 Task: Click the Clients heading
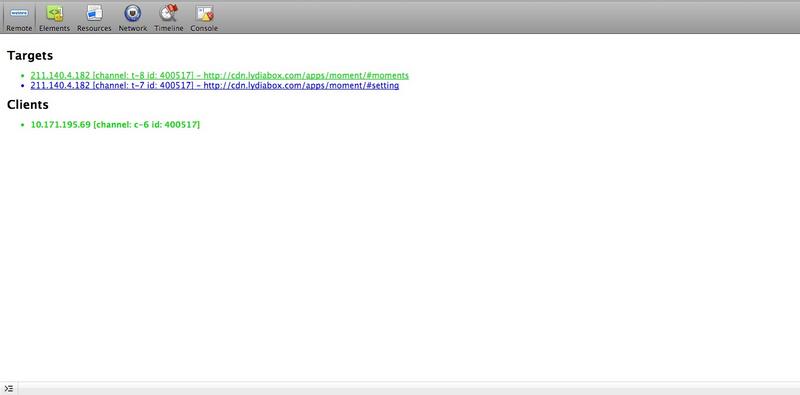click(28, 105)
